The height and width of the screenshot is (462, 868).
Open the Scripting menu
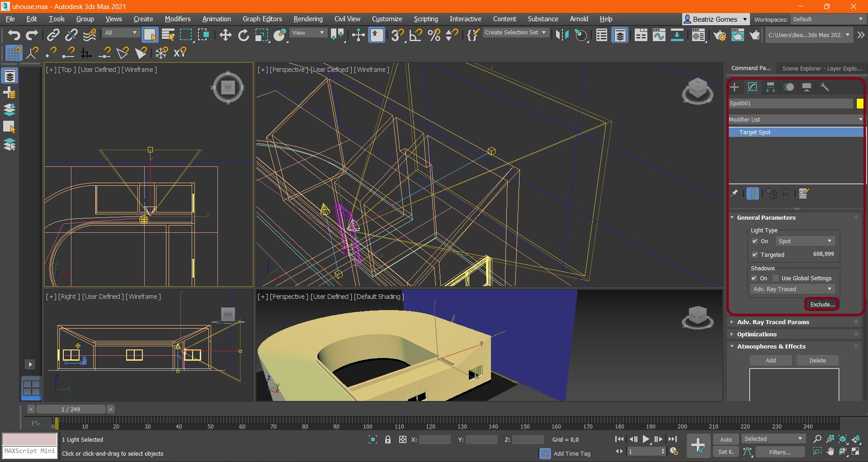click(426, 19)
